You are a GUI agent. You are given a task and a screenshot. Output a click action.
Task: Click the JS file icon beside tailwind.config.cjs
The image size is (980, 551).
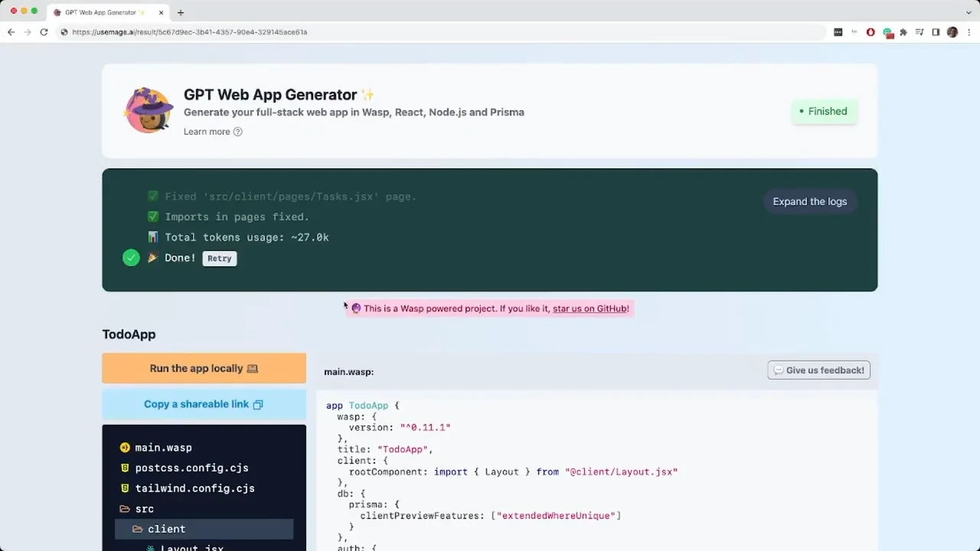coord(125,488)
